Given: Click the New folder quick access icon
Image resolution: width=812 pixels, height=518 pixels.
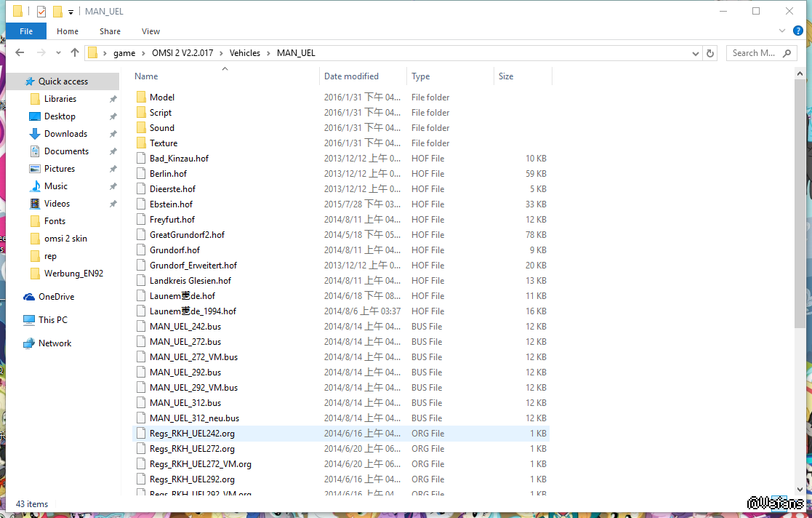Looking at the screenshot, I should (57, 12).
